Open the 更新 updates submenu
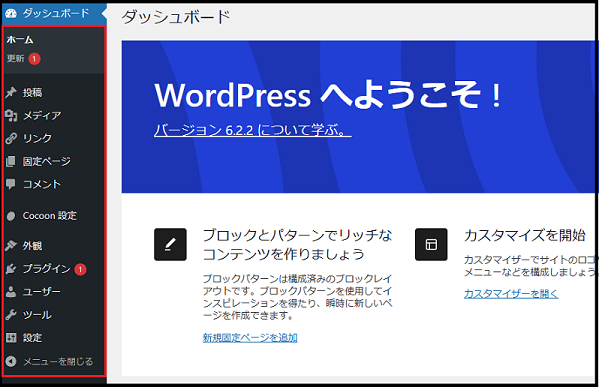This screenshot has width=599, height=387. point(16,58)
